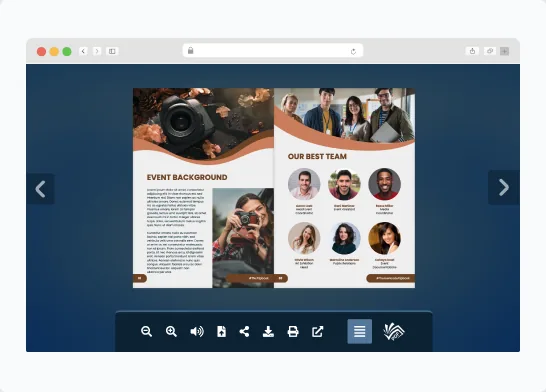
Task: Click the browser share button
Action: (x=472, y=51)
